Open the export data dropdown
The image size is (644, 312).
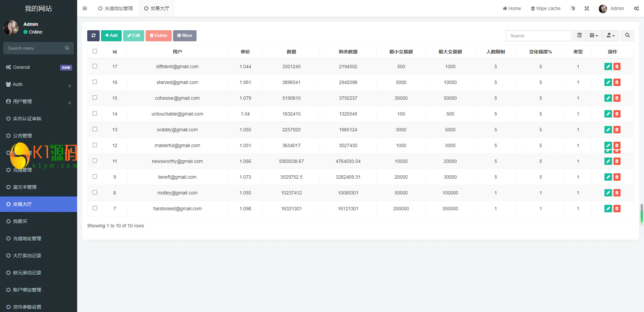[x=610, y=36]
